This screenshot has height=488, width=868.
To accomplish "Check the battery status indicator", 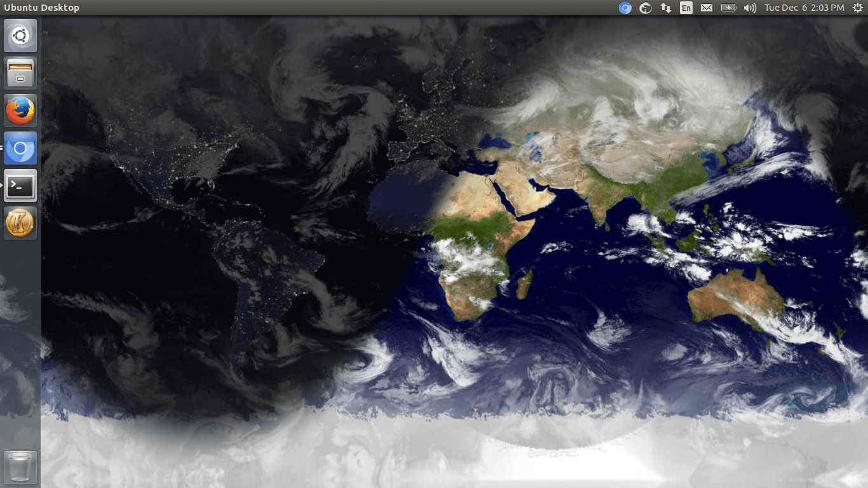I will pos(728,8).
